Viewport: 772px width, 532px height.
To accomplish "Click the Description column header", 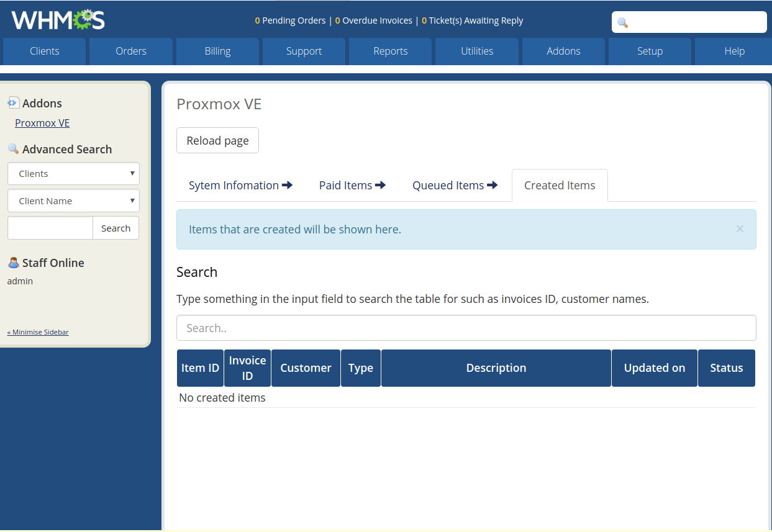I will tap(496, 368).
